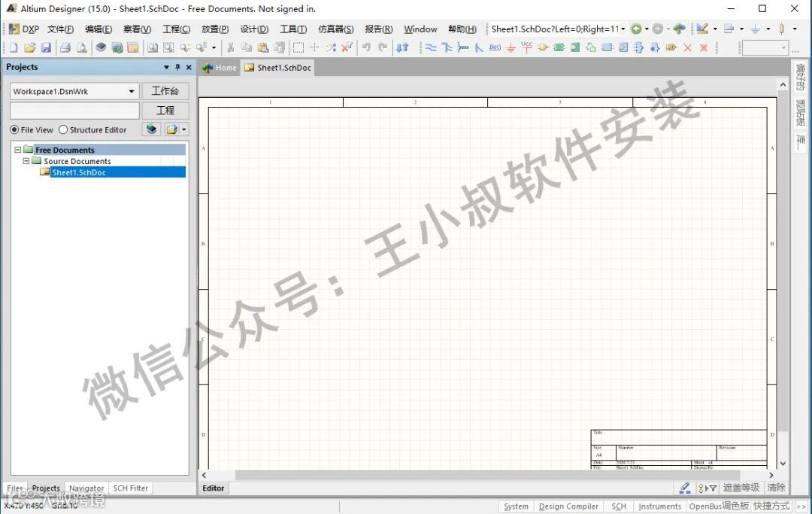Screen dimensions: 812x514
Task: Switch to the Home tab
Action: tap(220, 68)
